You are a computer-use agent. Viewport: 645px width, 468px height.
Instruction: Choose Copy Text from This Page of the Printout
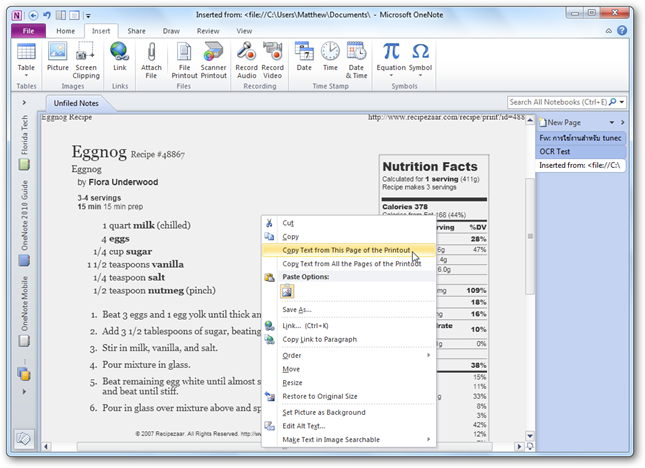(348, 250)
